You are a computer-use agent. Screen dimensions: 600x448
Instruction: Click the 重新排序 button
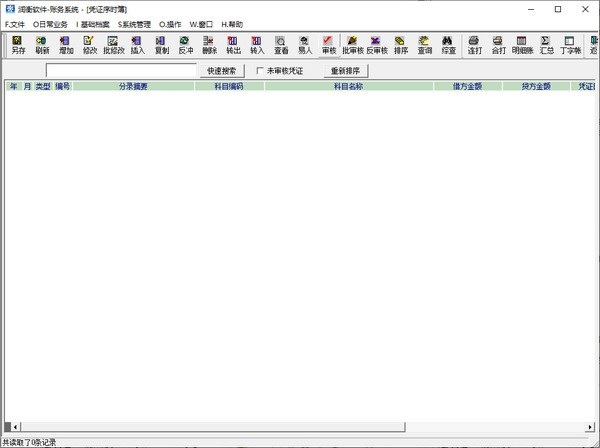(345, 71)
